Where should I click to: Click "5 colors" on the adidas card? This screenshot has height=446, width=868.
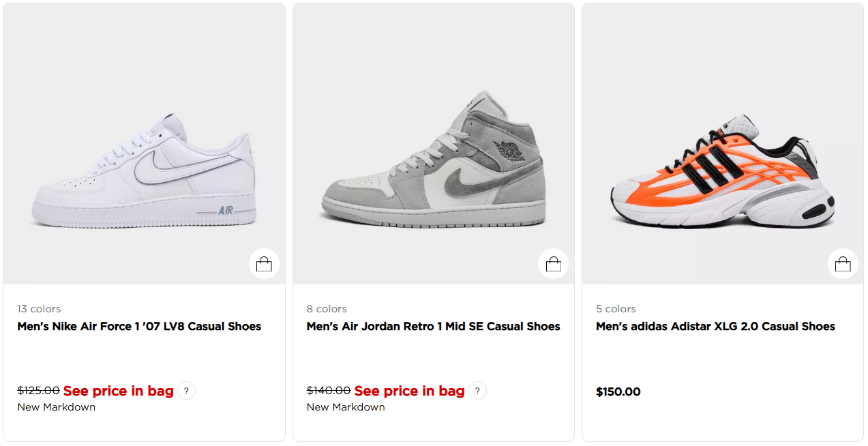pos(616,309)
